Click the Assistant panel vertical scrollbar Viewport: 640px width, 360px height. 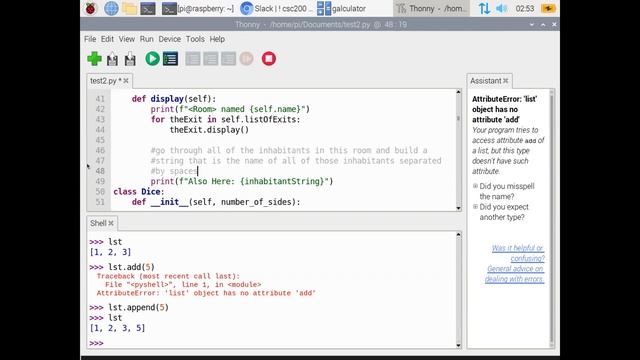click(x=552, y=218)
